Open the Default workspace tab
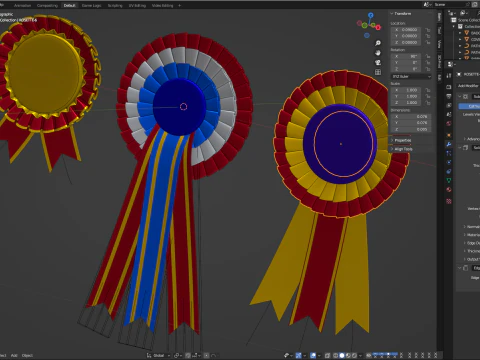This screenshot has width=480, height=360. 69,5
